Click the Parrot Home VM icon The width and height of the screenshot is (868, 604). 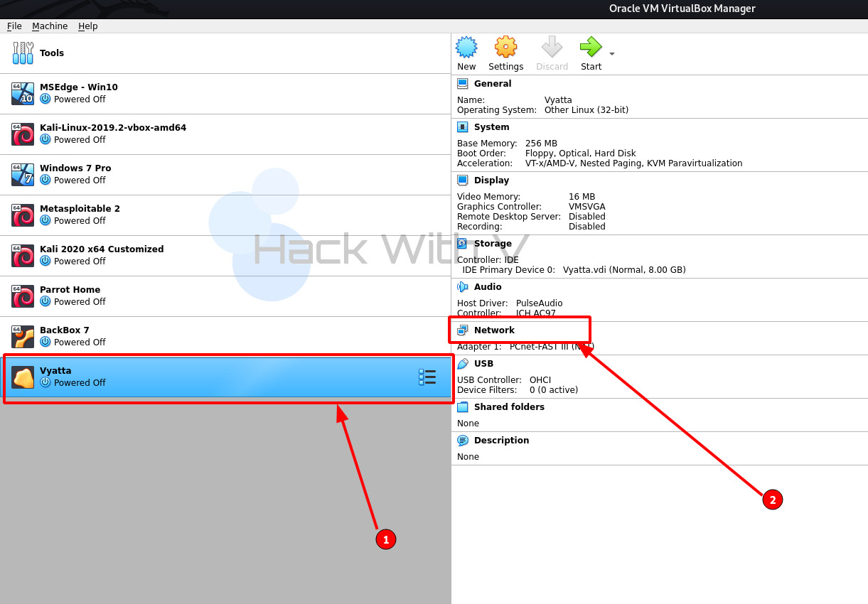23,296
